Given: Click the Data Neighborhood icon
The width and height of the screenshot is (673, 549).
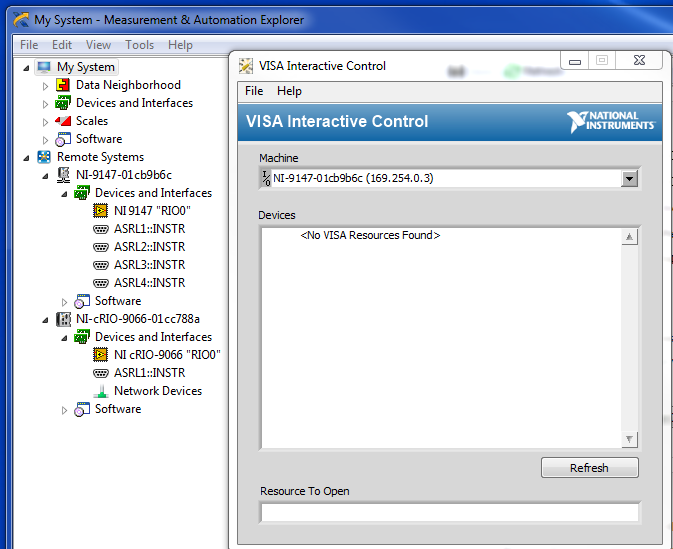Looking at the screenshot, I should (x=63, y=85).
